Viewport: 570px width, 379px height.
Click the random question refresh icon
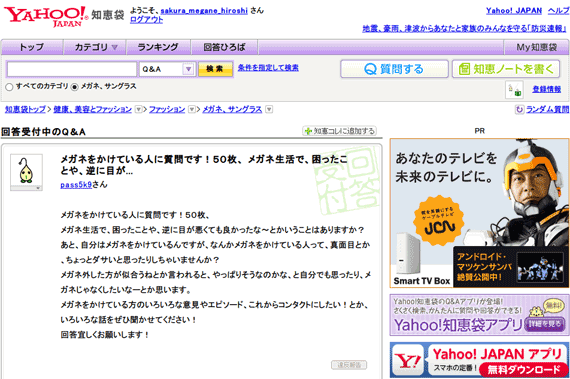[519, 109]
